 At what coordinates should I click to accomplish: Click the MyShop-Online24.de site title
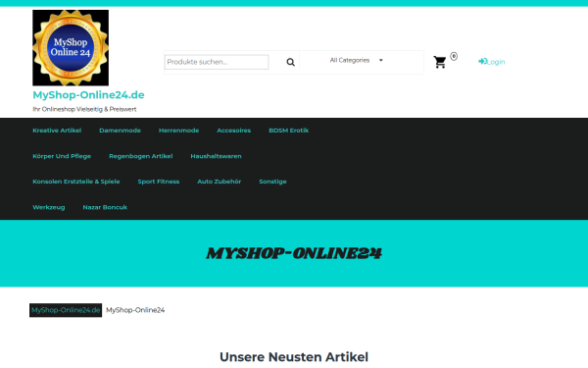pos(88,94)
